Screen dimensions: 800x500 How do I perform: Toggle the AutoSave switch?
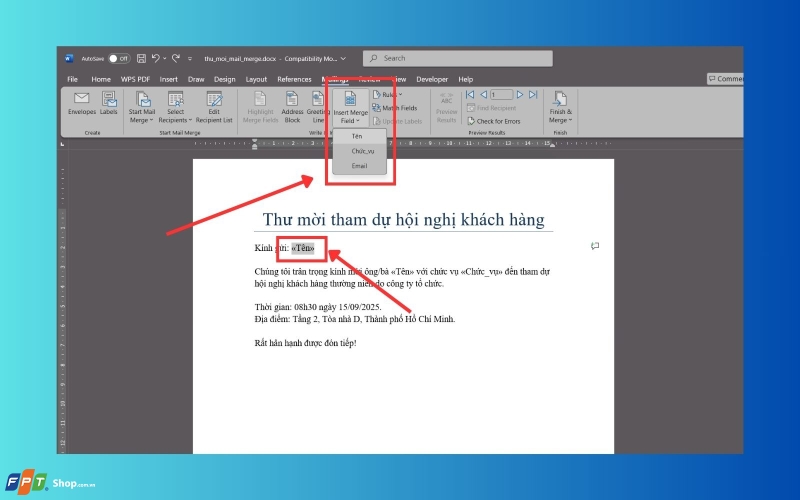pos(119,59)
